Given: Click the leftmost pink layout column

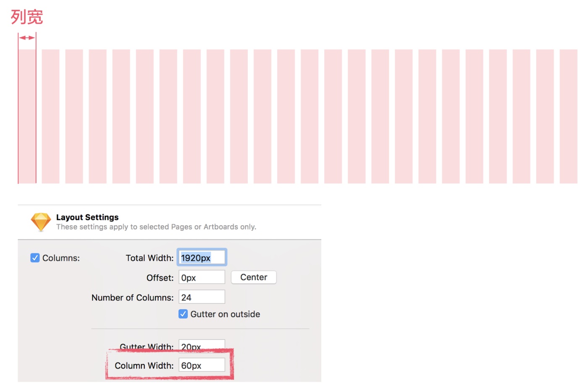Looking at the screenshot, I should click(27, 116).
